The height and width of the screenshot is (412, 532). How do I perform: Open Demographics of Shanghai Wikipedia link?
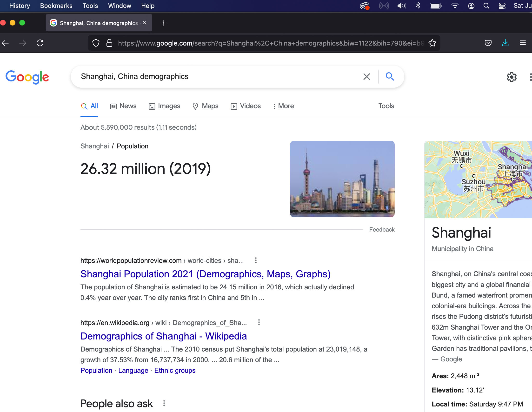tap(164, 336)
